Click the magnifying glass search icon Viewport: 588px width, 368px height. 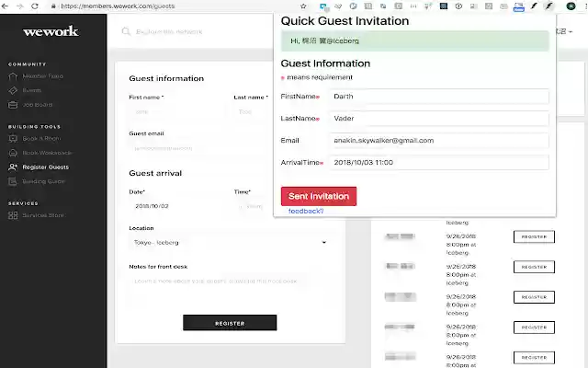pyautogui.click(x=126, y=31)
